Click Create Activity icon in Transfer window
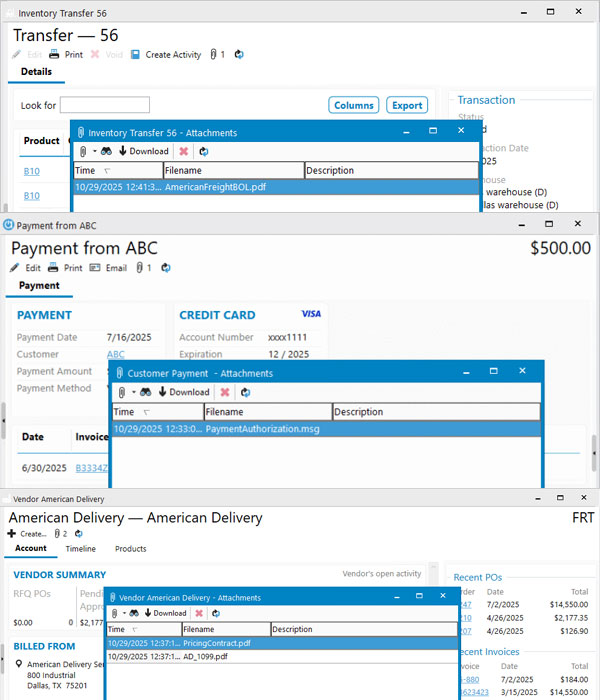 pyautogui.click(x=135, y=54)
